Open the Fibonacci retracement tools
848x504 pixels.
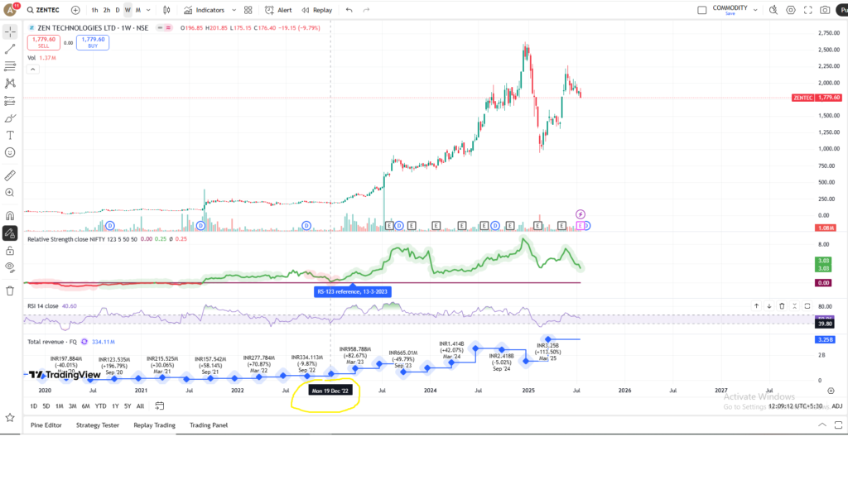(10, 66)
